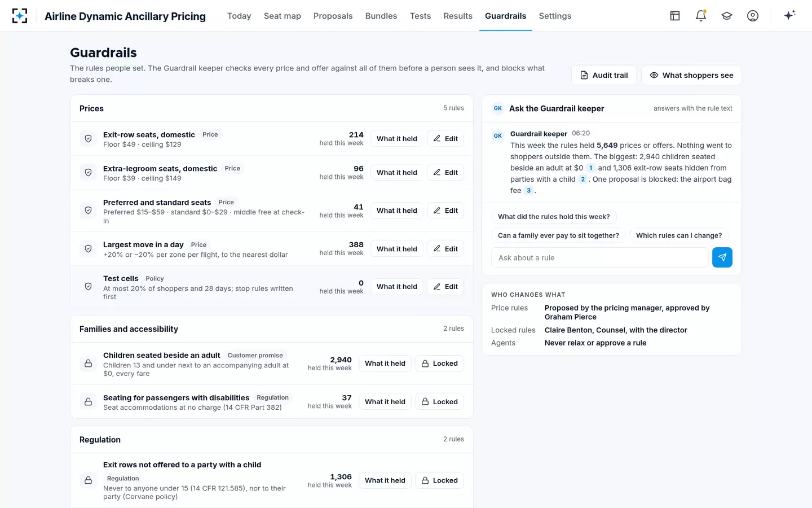The width and height of the screenshot is (812, 508).
Task: Ask 'Which rules can I change?'
Action: [x=679, y=235]
